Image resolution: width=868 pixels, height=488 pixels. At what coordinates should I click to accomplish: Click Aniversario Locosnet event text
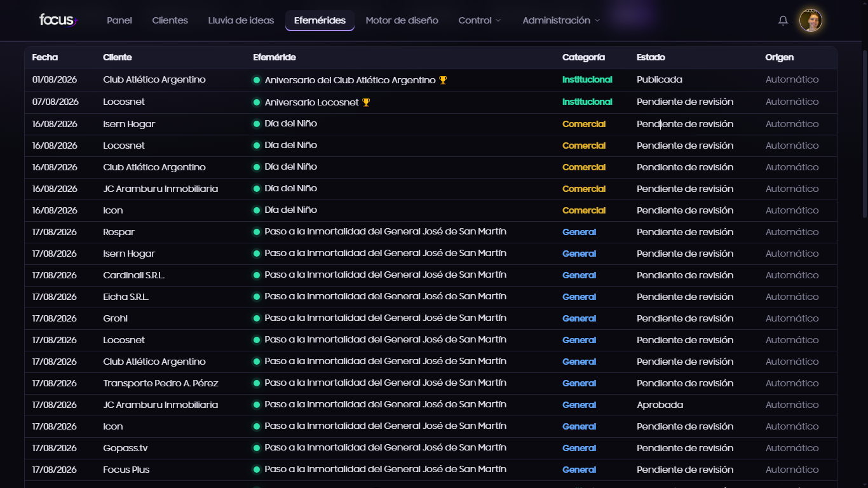(311, 102)
